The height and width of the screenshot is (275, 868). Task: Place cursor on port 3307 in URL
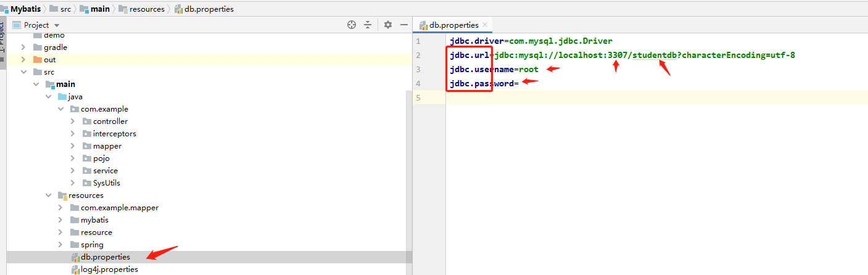coord(618,55)
